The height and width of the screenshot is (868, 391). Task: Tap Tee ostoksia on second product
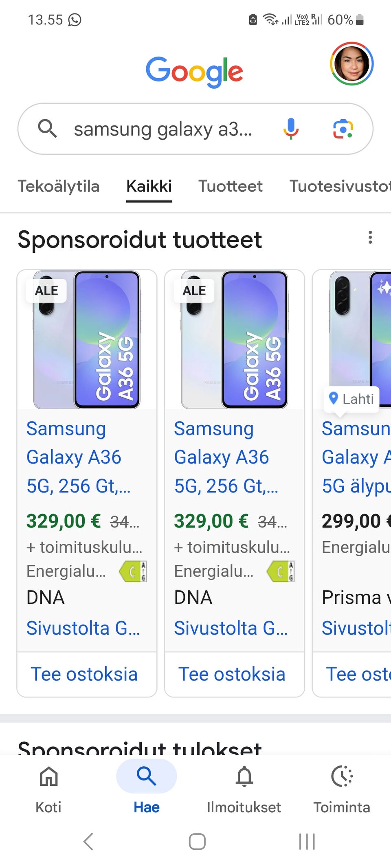click(232, 674)
